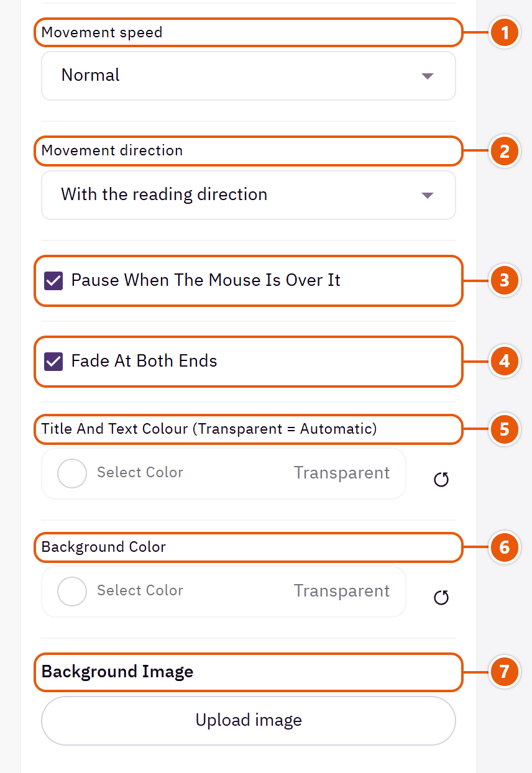
Task: Click the Background Color circle swatch
Action: (x=72, y=592)
